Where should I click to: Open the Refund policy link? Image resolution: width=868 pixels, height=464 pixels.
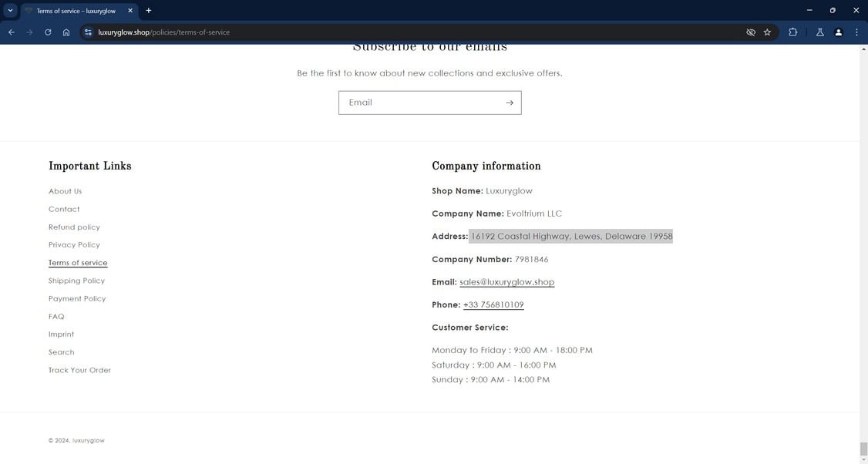pyautogui.click(x=74, y=227)
